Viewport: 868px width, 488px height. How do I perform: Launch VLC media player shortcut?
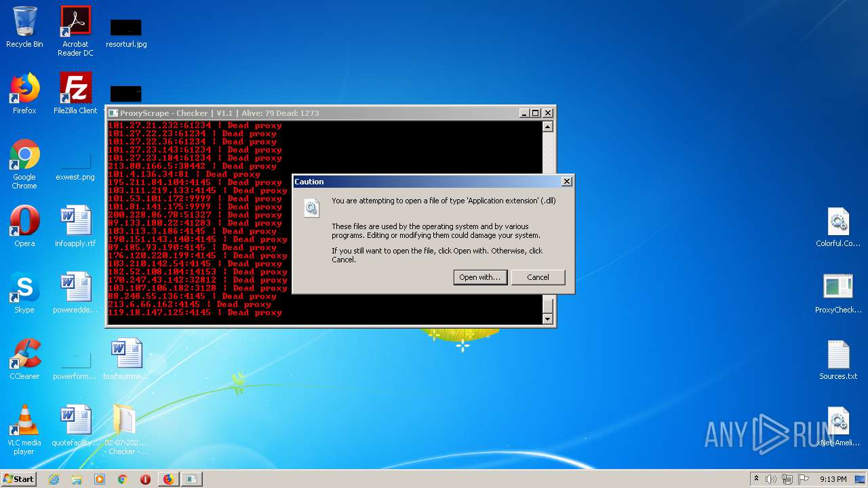click(x=24, y=430)
